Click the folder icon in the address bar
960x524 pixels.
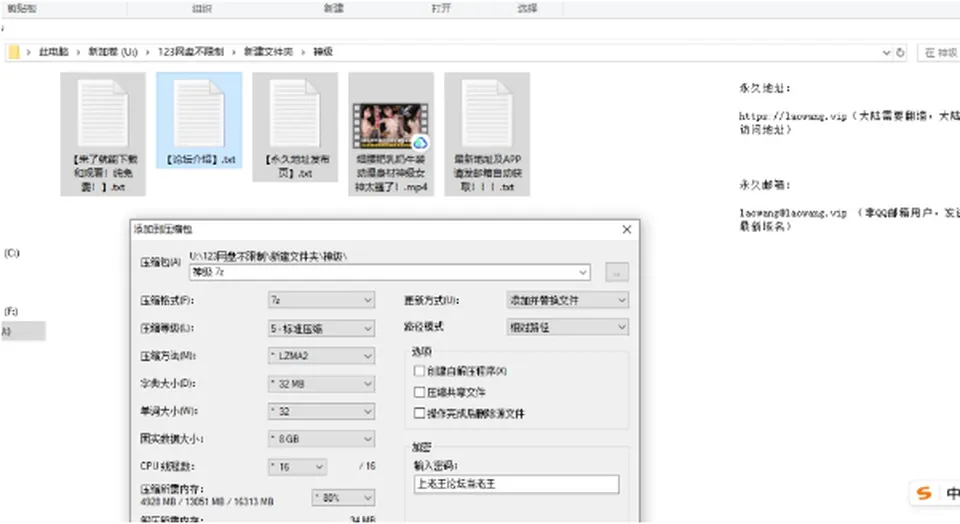pos(13,52)
